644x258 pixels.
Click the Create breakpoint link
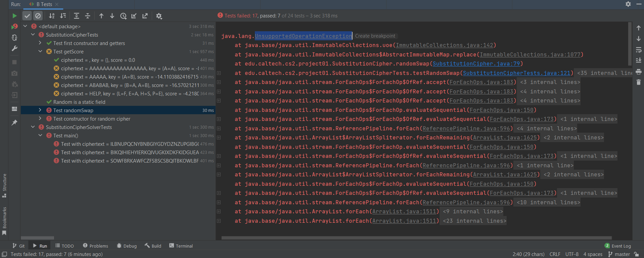[375, 36]
